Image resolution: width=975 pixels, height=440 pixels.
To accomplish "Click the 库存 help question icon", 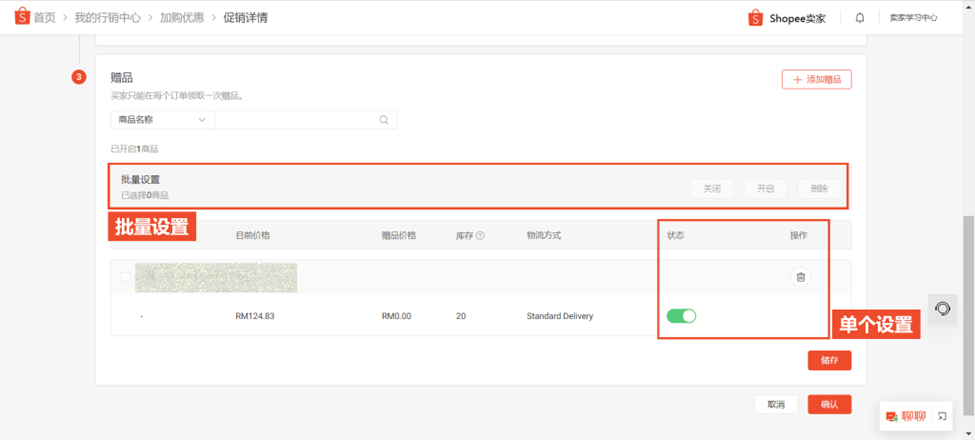I will (481, 236).
